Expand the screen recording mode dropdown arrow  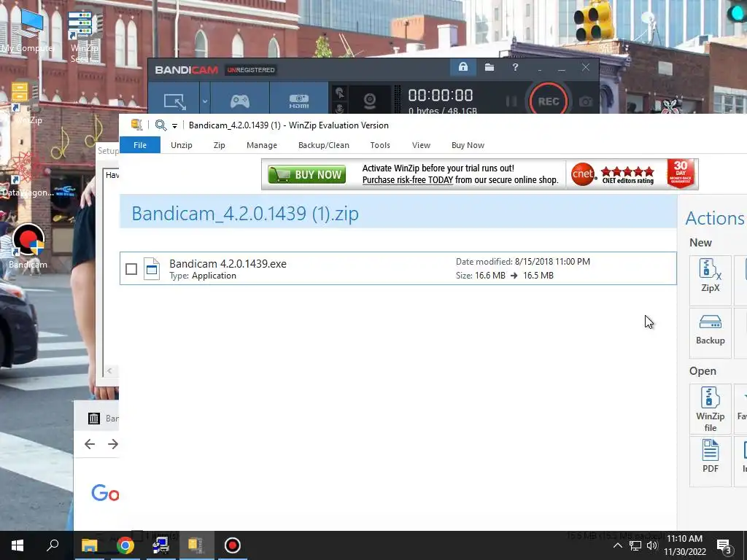coord(205,101)
